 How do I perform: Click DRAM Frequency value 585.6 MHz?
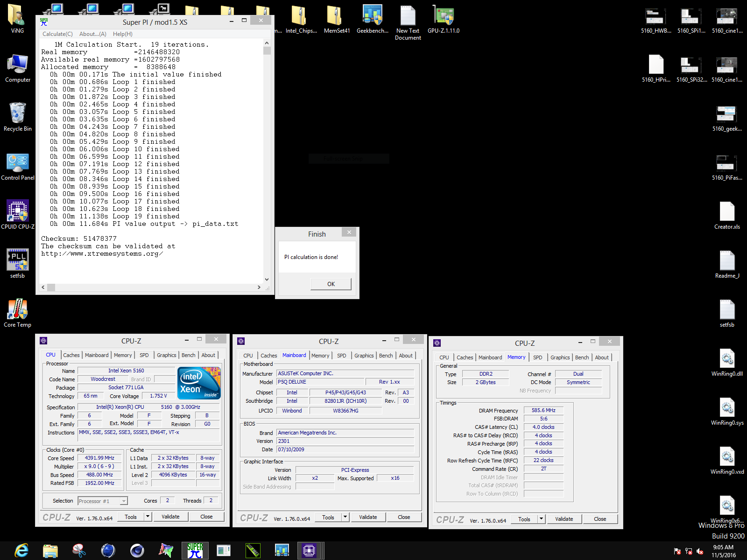coord(543,411)
